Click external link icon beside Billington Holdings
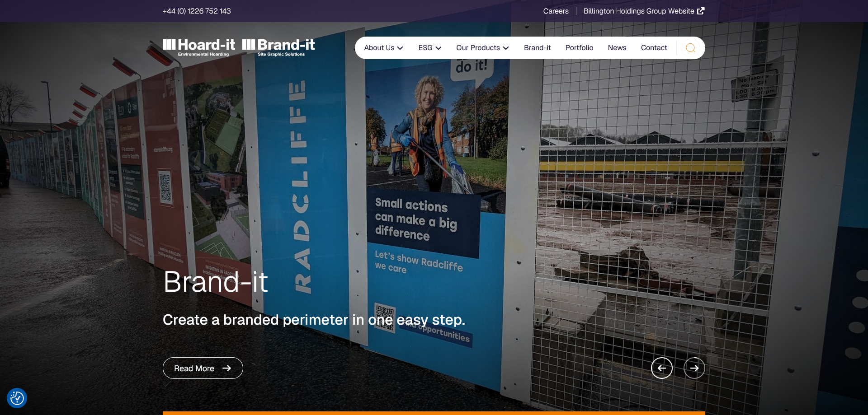The height and width of the screenshot is (415, 868). tap(701, 11)
